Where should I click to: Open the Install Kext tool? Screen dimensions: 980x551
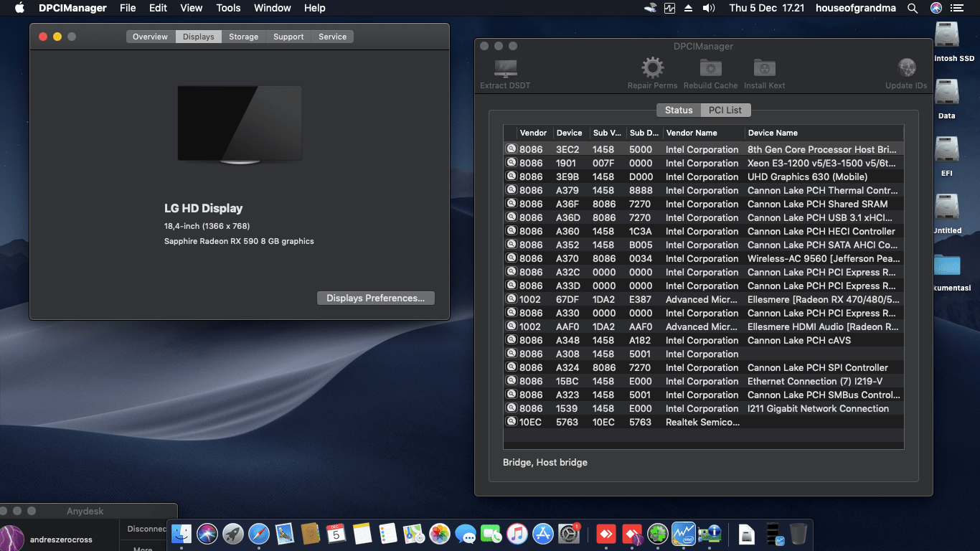point(764,74)
